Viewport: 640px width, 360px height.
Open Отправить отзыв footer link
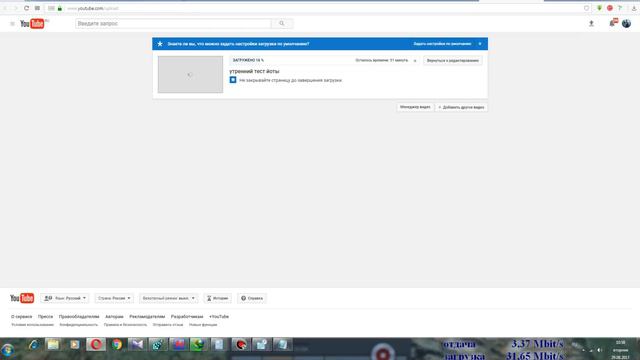click(x=168, y=325)
